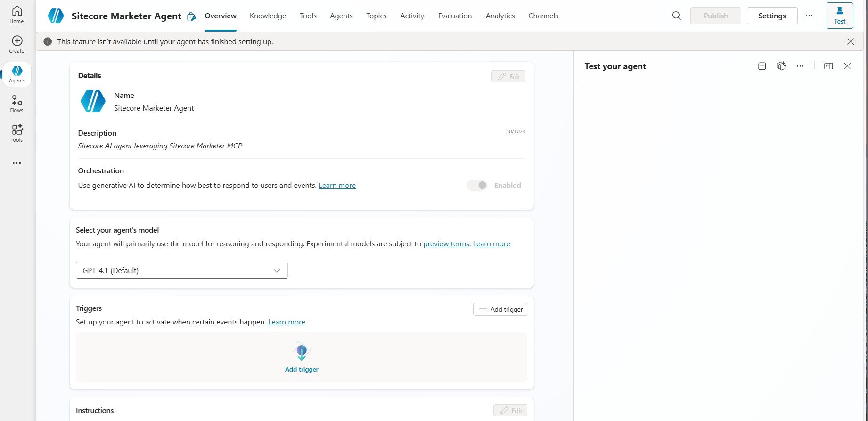868x421 pixels.
Task: Open Triggers Learn more link
Action: [x=287, y=322]
